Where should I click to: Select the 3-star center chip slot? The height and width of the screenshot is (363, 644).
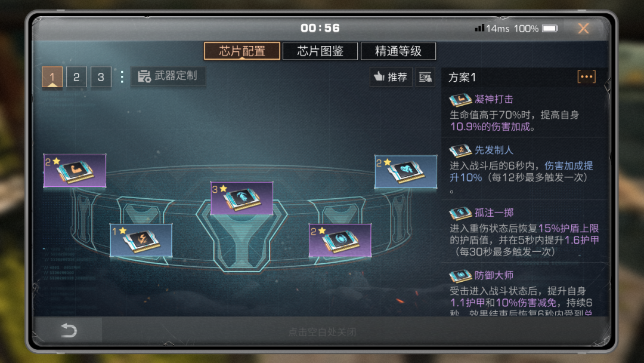click(241, 198)
